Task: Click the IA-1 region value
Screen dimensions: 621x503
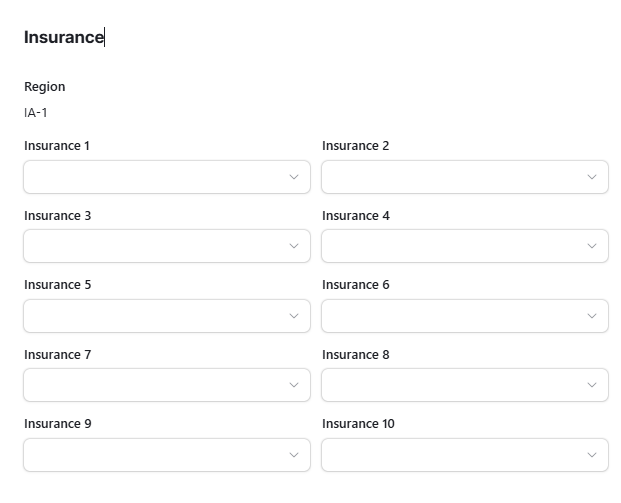Action: (36, 113)
